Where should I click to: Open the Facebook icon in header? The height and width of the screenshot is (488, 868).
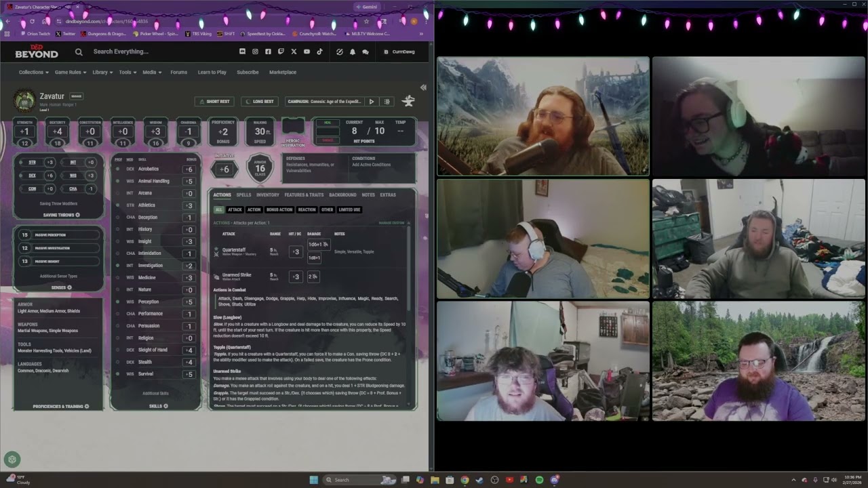pos(268,52)
